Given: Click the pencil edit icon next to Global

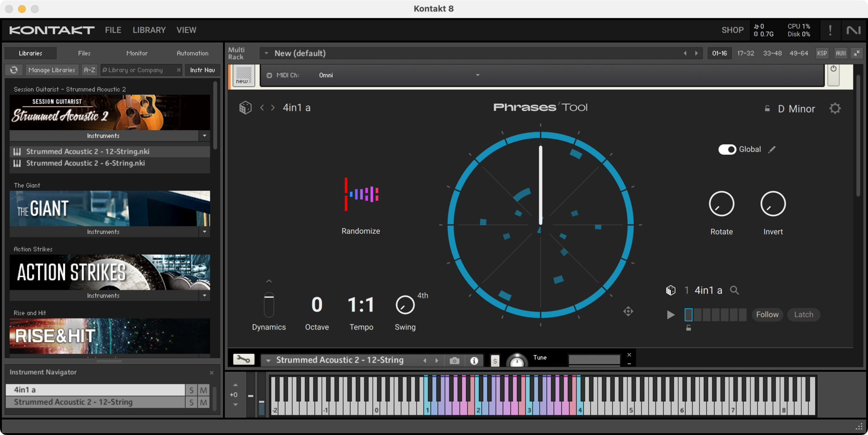Looking at the screenshot, I should pyautogui.click(x=772, y=149).
